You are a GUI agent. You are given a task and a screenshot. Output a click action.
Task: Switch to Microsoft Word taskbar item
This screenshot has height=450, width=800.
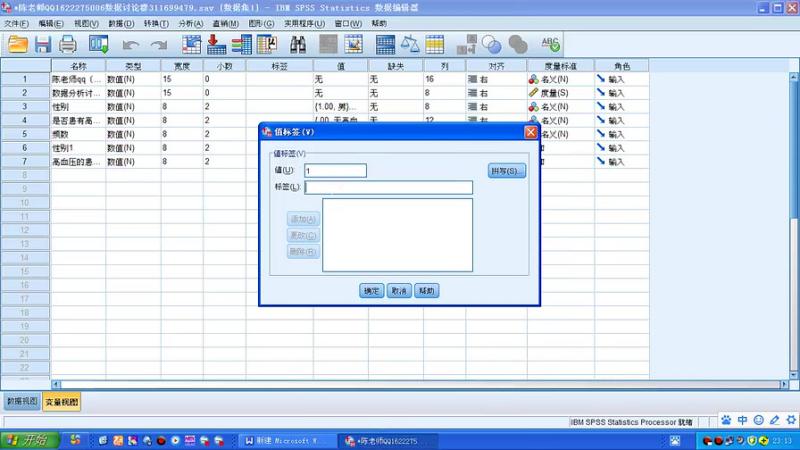pyautogui.click(x=287, y=441)
